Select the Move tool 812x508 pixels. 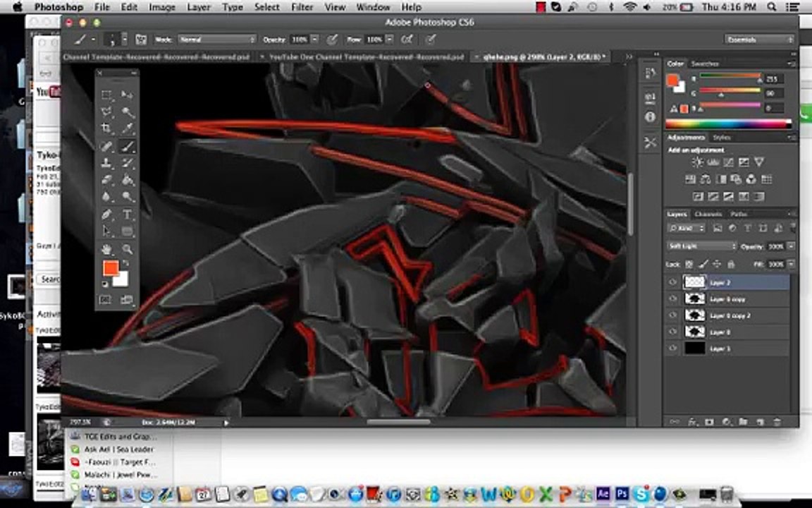pyautogui.click(x=127, y=95)
